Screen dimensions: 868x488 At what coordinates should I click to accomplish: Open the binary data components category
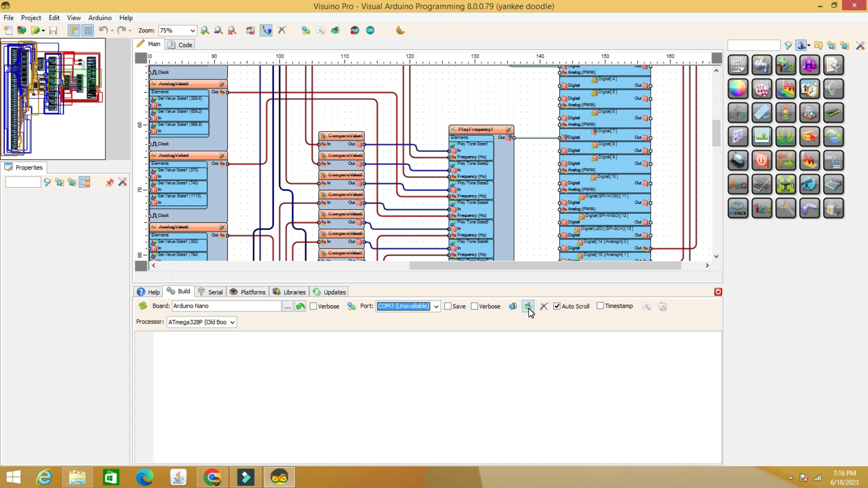pos(738,65)
